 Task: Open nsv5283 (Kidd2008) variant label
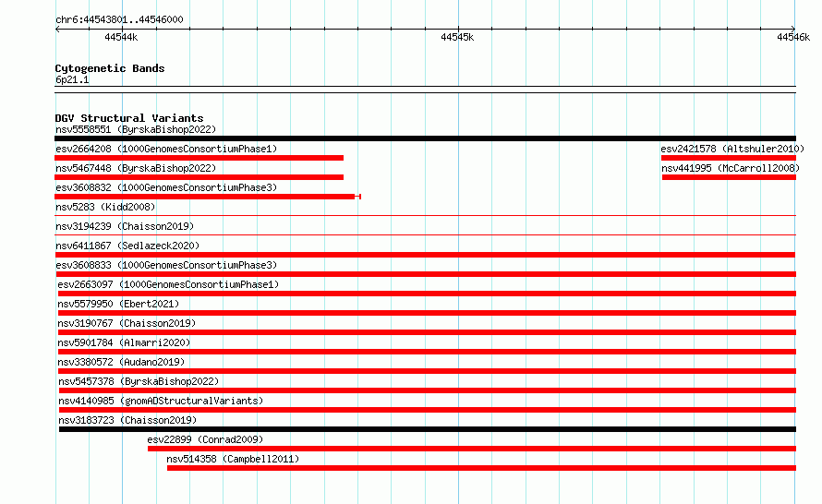pos(105,207)
